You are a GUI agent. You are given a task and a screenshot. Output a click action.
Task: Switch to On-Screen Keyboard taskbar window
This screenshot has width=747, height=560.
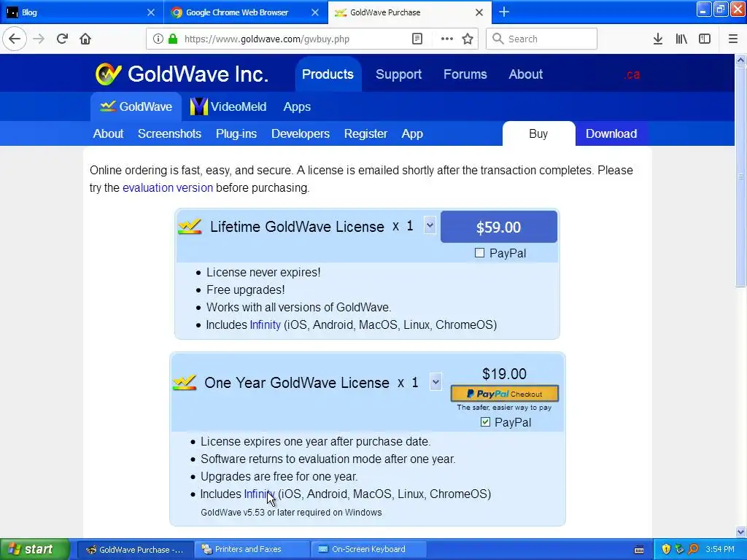369,549
